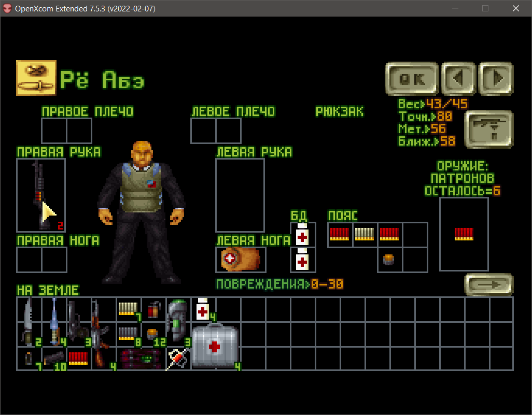Take orange-top grenade with count 12
This screenshot has width=532, height=415.
point(152,334)
